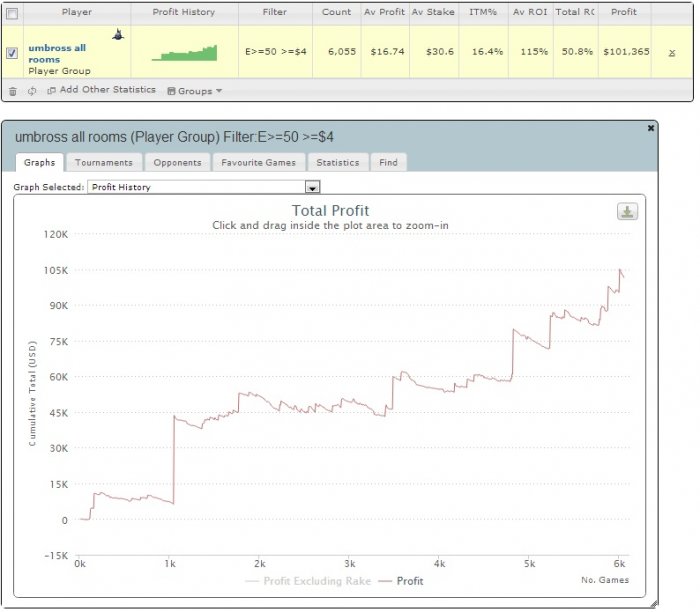Sort by the Av Stake column header
700x612 pixels.
click(433, 12)
